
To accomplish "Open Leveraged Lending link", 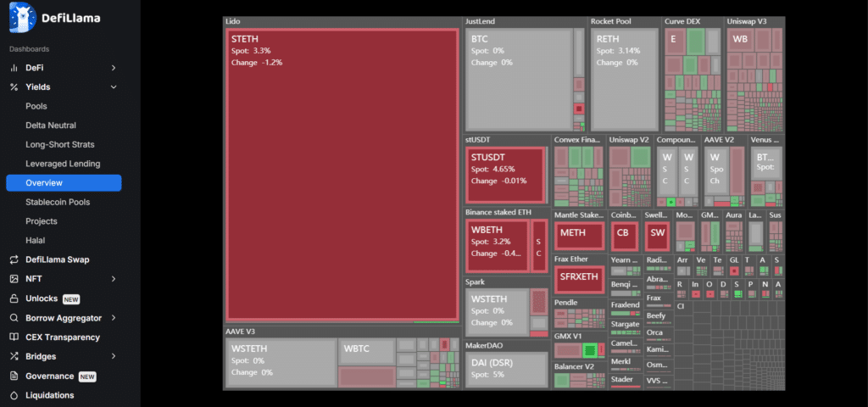I will coord(63,164).
